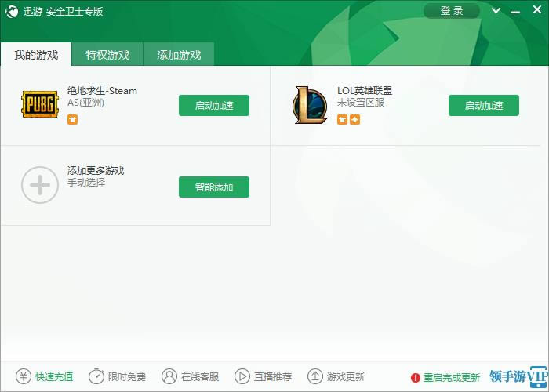Click the orange shirt badge under 绝地求生-Steam
This screenshot has height=392, width=549.
coord(72,120)
